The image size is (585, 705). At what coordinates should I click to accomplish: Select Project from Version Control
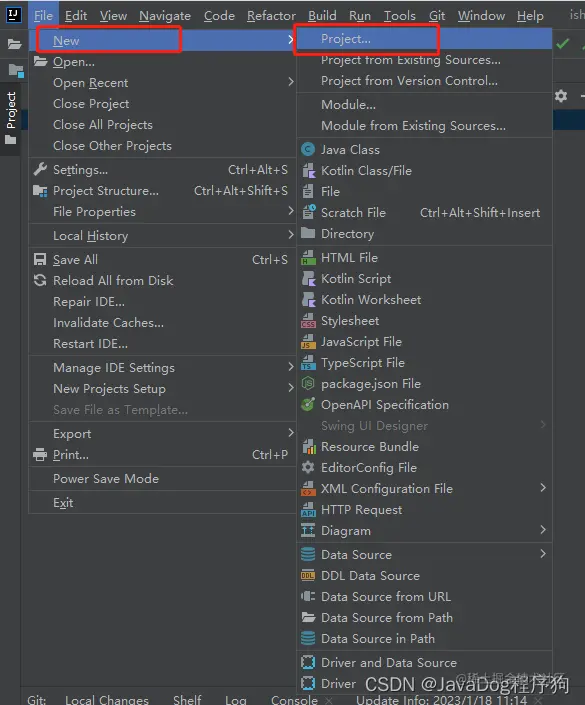(x=409, y=81)
